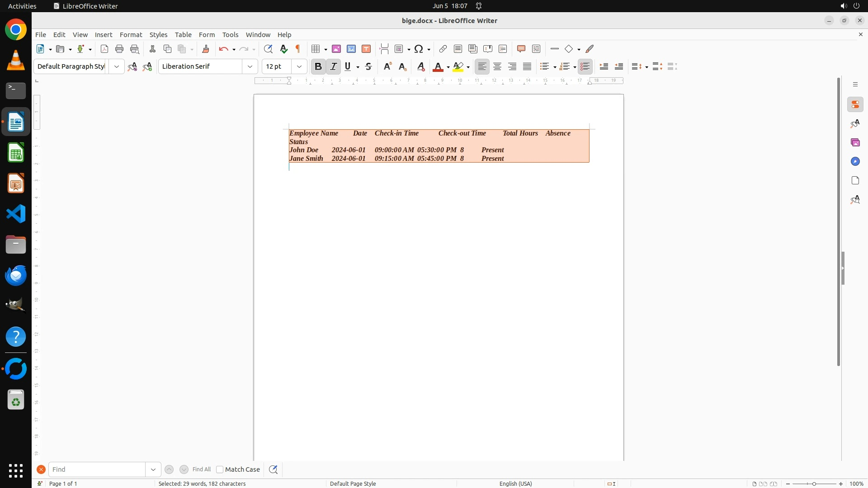Image resolution: width=868 pixels, height=488 pixels.
Task: Click the Insert Image toolbar icon
Action: 336,49
